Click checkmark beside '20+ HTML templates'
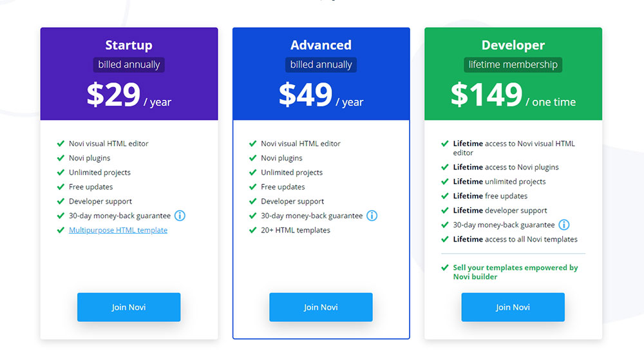 coord(253,230)
